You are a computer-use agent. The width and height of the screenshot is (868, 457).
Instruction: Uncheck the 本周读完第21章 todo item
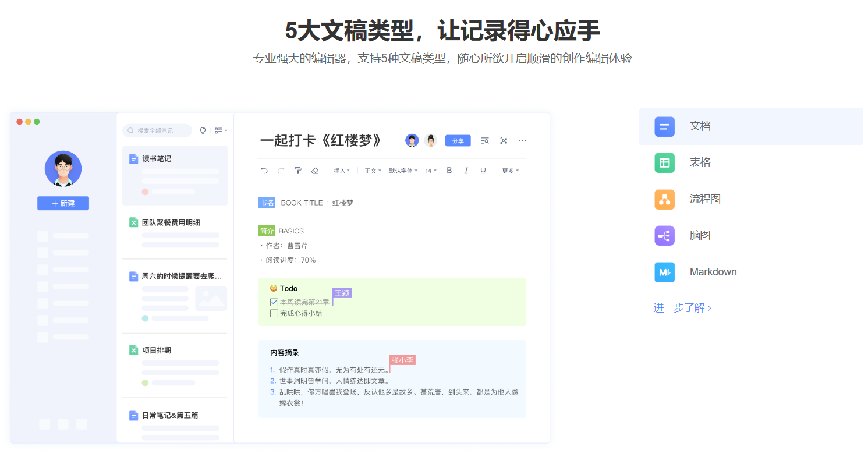(x=274, y=302)
